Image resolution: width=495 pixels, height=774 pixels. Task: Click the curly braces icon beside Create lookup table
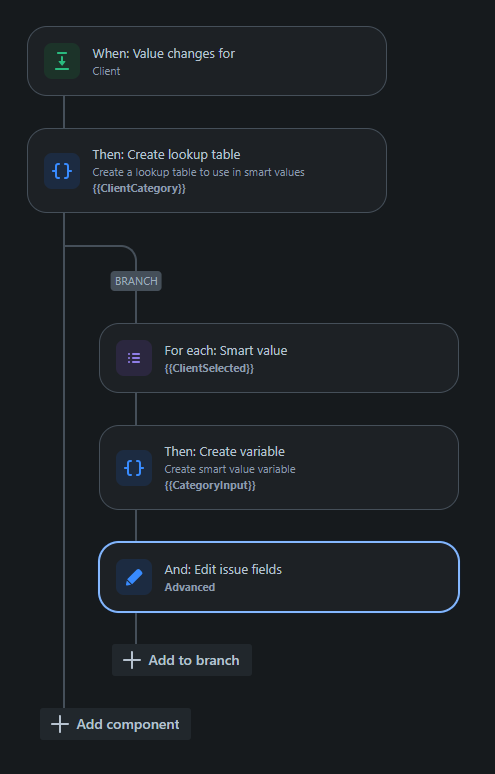(x=62, y=171)
